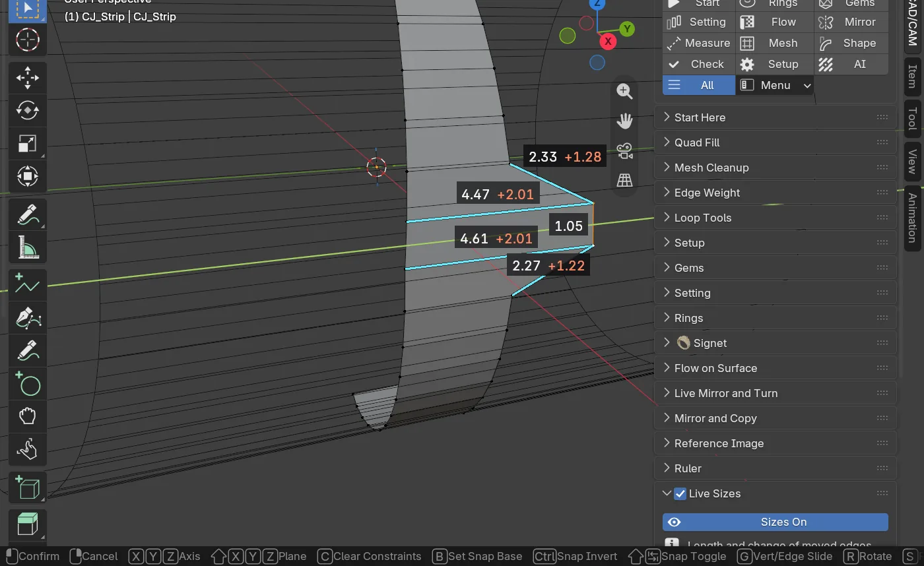Toggle the Sizes On eye button
924x566 pixels.
click(775, 522)
